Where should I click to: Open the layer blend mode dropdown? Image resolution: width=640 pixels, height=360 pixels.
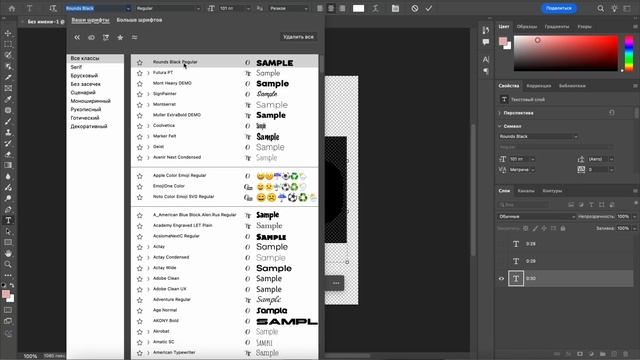pos(536,216)
